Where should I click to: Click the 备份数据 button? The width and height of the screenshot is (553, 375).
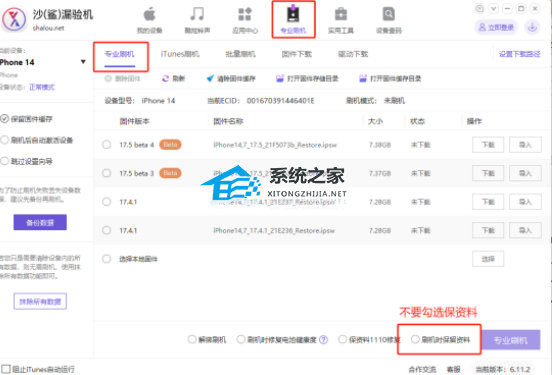pyautogui.click(x=40, y=222)
